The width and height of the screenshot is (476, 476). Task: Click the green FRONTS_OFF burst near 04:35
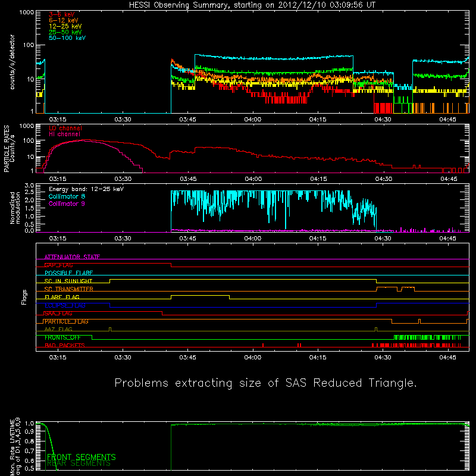coord(427,337)
